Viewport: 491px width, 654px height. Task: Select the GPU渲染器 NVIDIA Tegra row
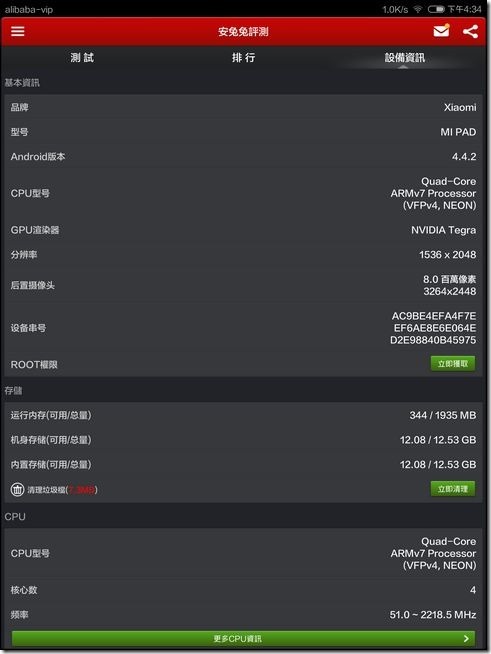[x=243, y=230]
